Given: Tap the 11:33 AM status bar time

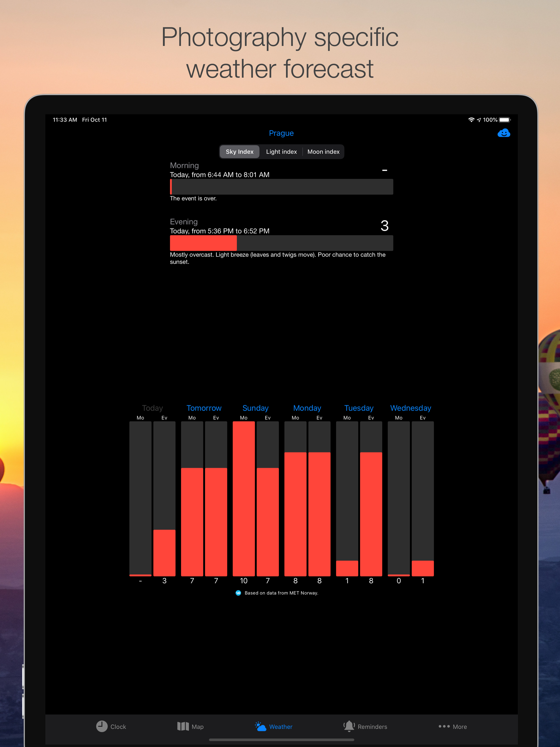Looking at the screenshot, I should [65, 120].
